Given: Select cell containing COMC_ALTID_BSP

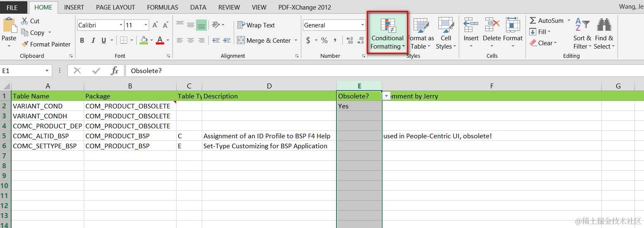Looking at the screenshot, I should click(x=48, y=136).
